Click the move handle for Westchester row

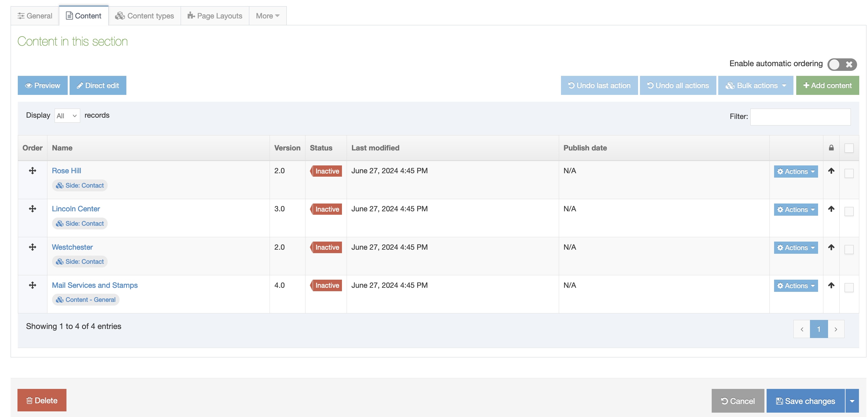(32, 247)
